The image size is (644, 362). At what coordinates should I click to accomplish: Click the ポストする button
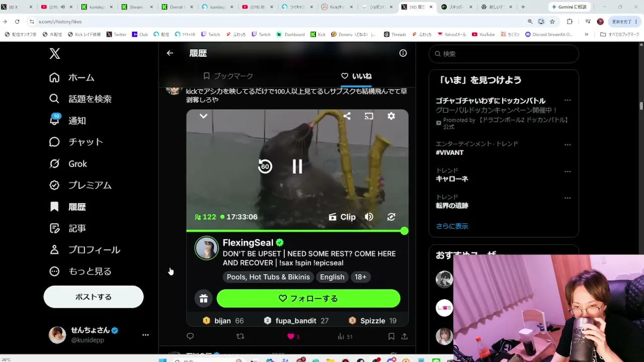coord(94,297)
